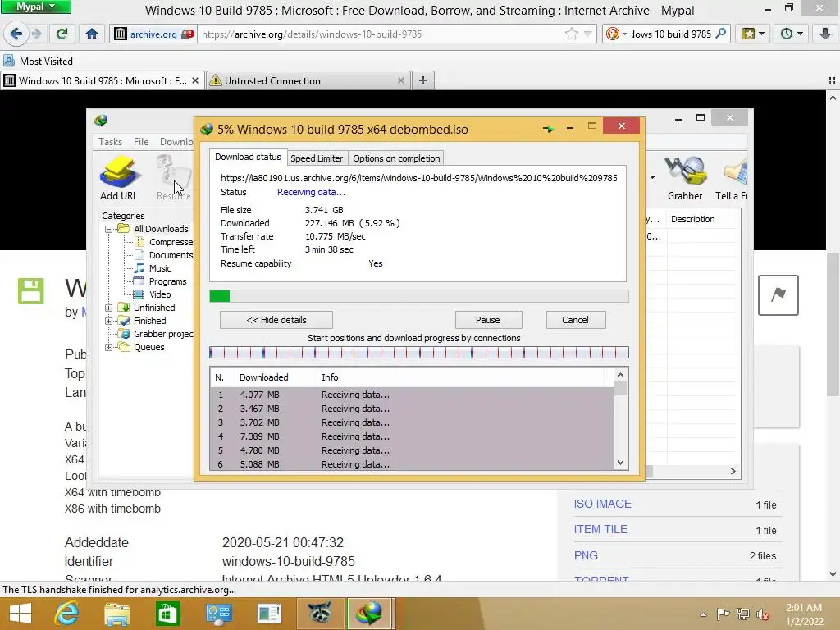Click the browser Back arrow button
840x630 pixels.
(x=16, y=34)
